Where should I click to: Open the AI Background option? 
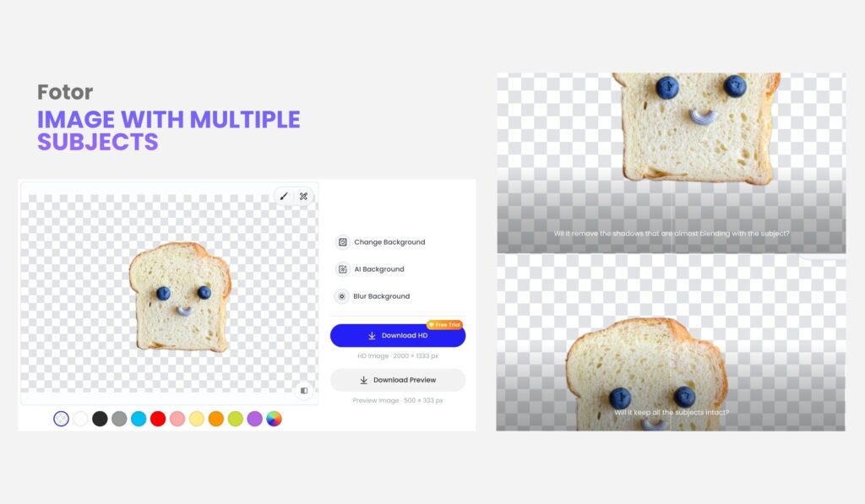tap(370, 269)
